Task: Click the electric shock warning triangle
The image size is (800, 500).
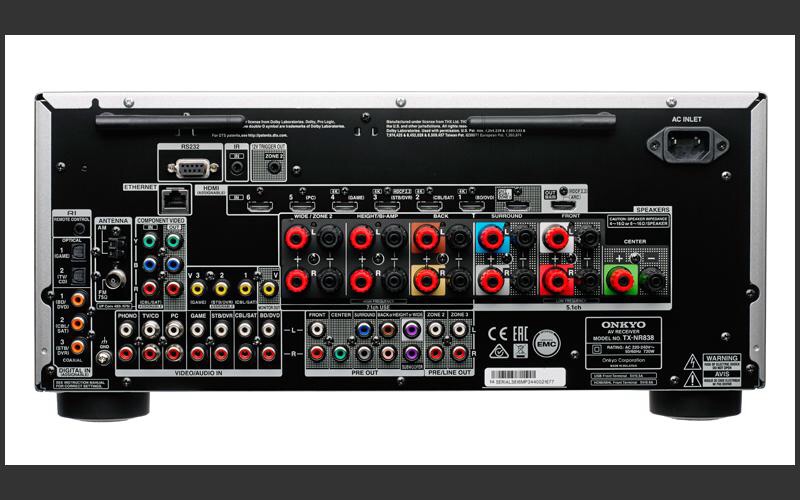Action: (x=692, y=362)
